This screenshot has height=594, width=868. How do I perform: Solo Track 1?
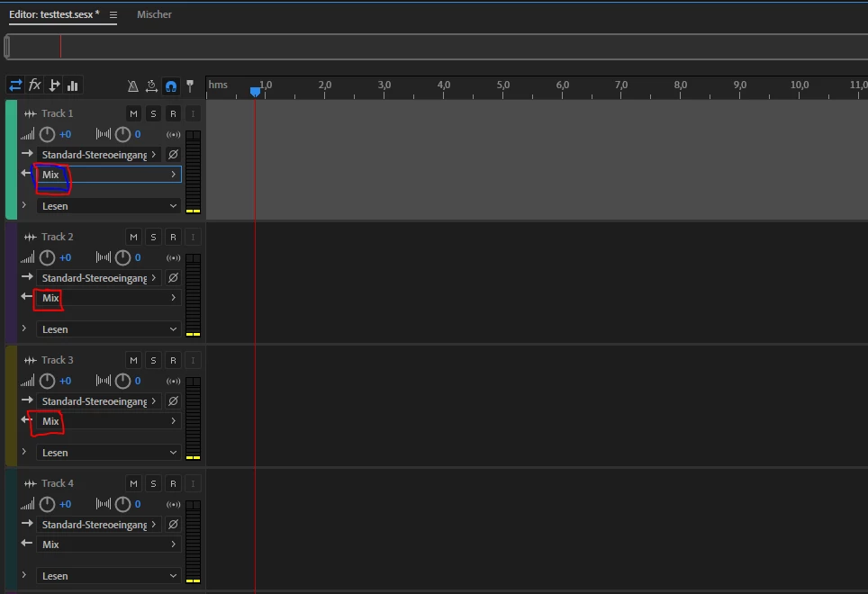pos(153,114)
